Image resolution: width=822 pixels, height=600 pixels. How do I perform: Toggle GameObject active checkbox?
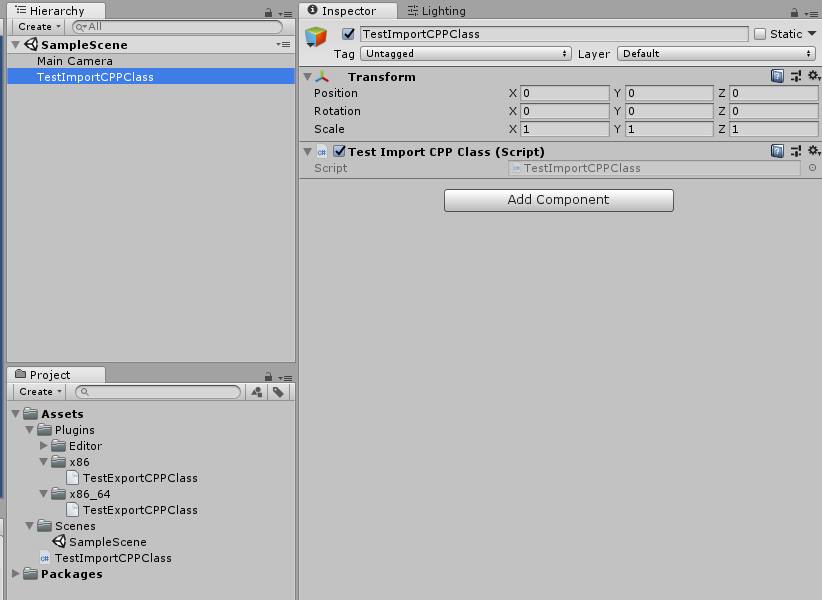pyautogui.click(x=348, y=34)
